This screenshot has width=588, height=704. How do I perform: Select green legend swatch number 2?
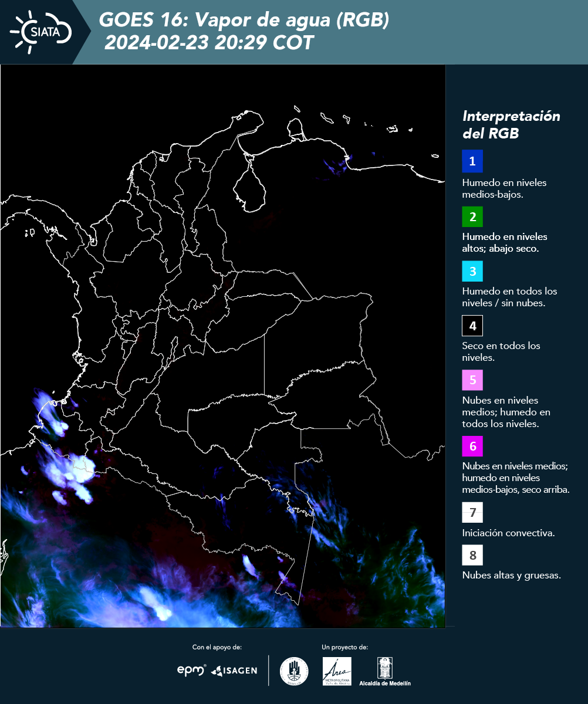pos(472,217)
